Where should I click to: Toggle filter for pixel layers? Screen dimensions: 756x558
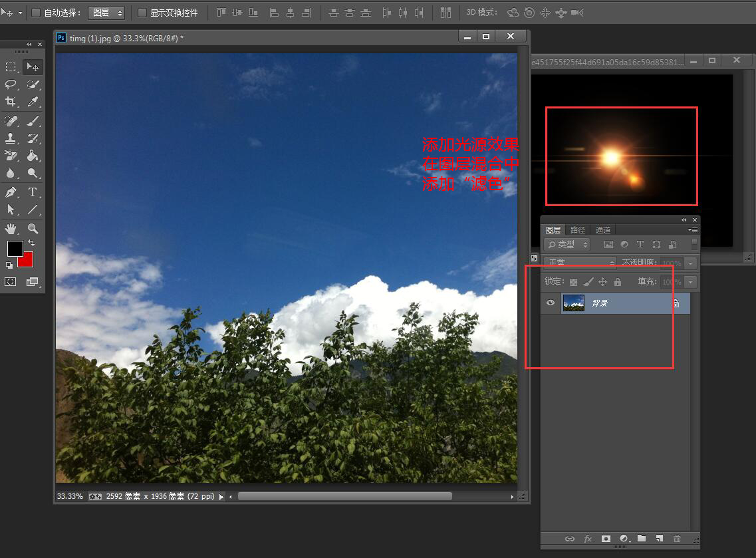(609, 245)
